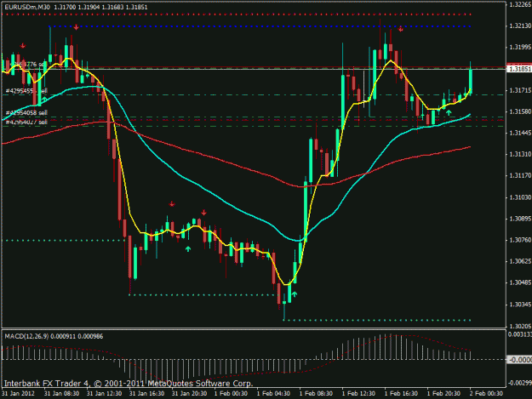The width and height of the screenshot is (532, 399).
Task: Click the 1.30345 price axis label
Action: tap(520, 305)
